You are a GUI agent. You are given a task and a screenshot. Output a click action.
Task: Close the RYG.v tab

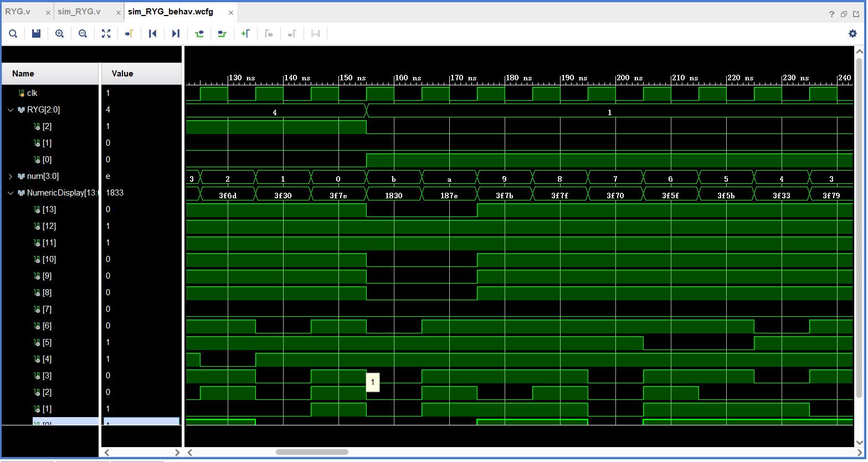click(x=48, y=12)
